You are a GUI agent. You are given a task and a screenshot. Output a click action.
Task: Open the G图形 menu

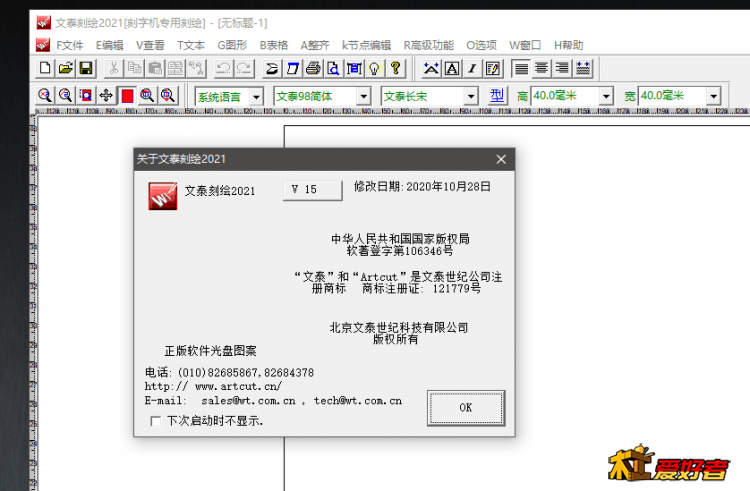tap(232, 45)
